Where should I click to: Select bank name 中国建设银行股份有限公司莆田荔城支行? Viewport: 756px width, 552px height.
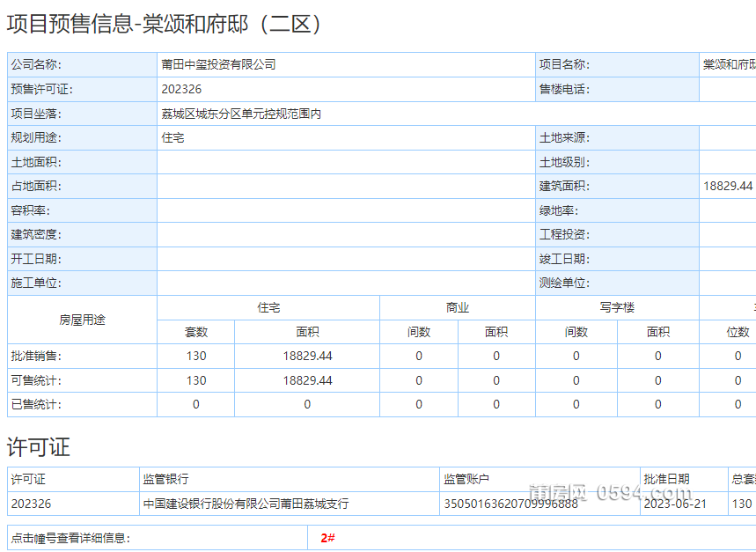point(246,504)
